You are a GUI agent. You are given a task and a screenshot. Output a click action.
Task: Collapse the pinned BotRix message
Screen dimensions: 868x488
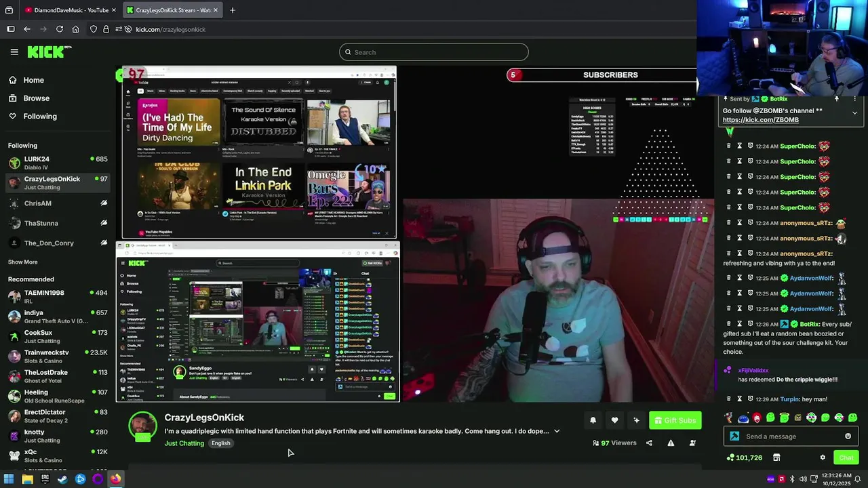pyautogui.click(x=854, y=113)
